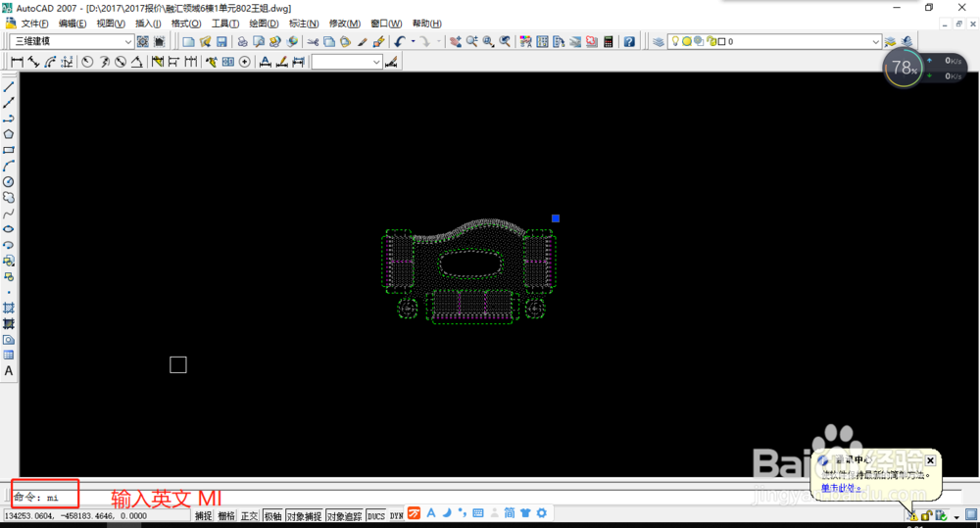Select the Ellipse draw tool
This screenshot has width=980, height=528.
coord(9,229)
